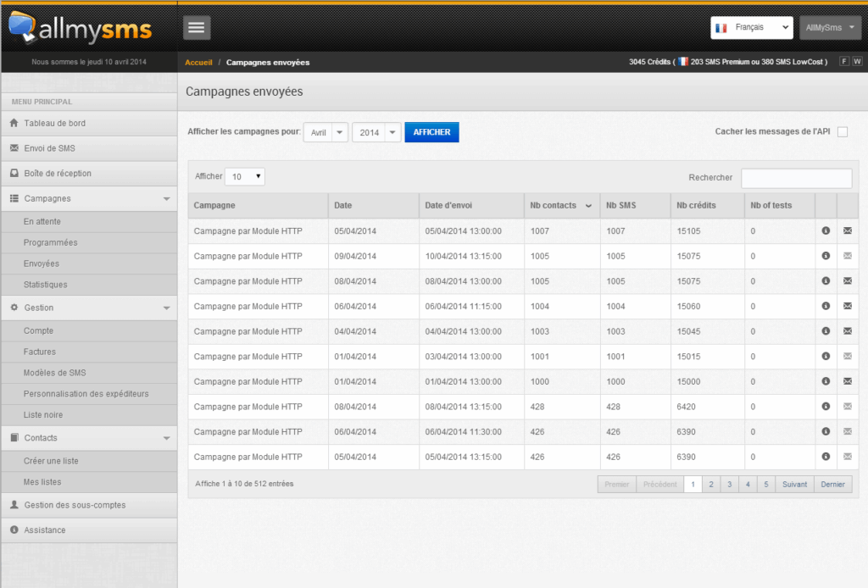
Task: Open the 2014 year dropdown
Action: pos(376,132)
